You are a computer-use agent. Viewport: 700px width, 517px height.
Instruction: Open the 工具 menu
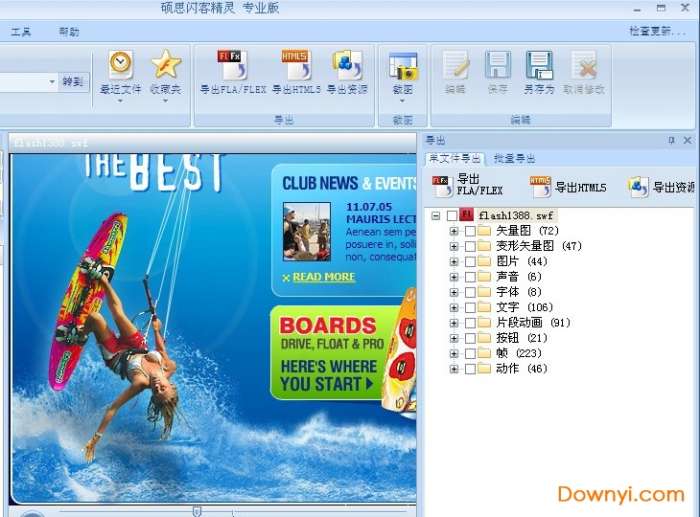pyautogui.click(x=21, y=32)
